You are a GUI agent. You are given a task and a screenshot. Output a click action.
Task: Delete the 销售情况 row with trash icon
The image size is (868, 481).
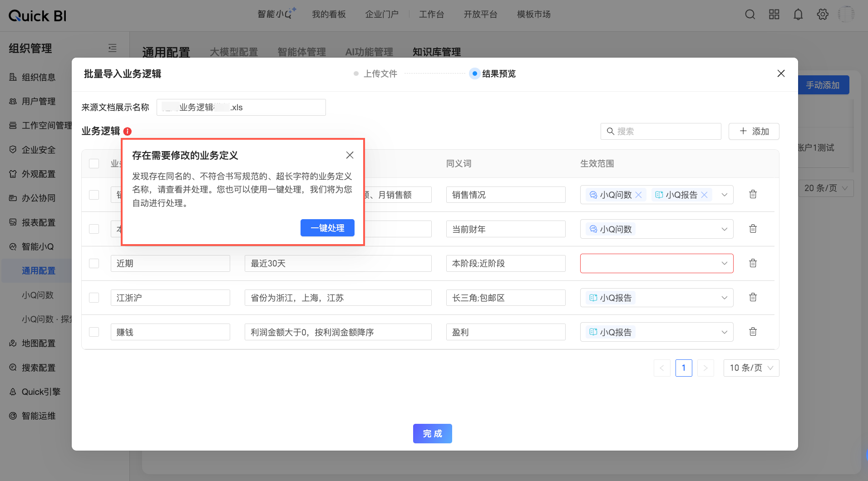click(x=753, y=194)
